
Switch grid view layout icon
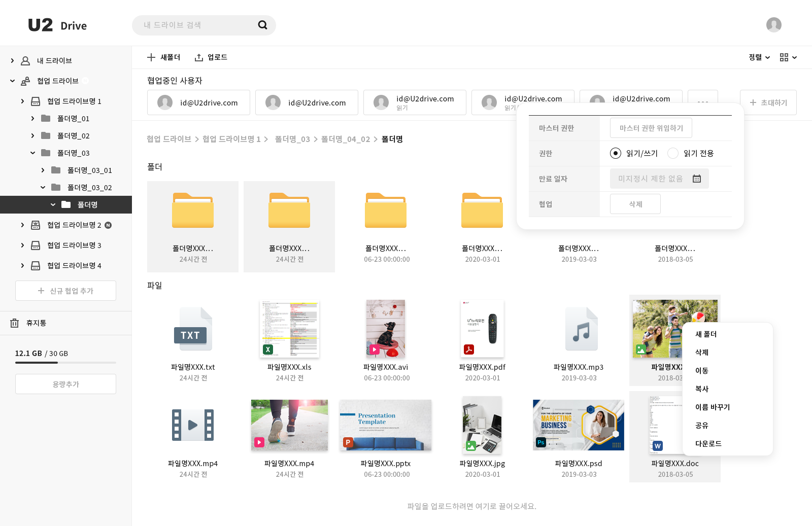pos(784,57)
